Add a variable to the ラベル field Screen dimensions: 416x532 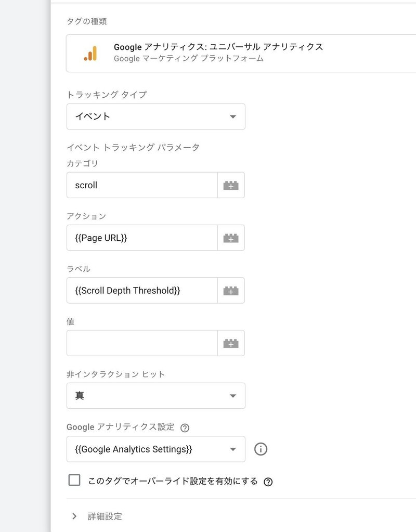232,290
